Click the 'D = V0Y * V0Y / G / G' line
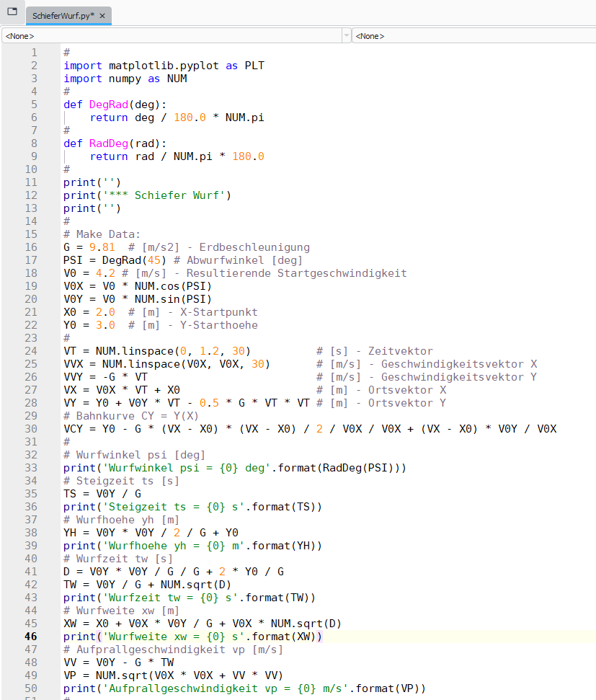596x700 pixels. coord(174,572)
